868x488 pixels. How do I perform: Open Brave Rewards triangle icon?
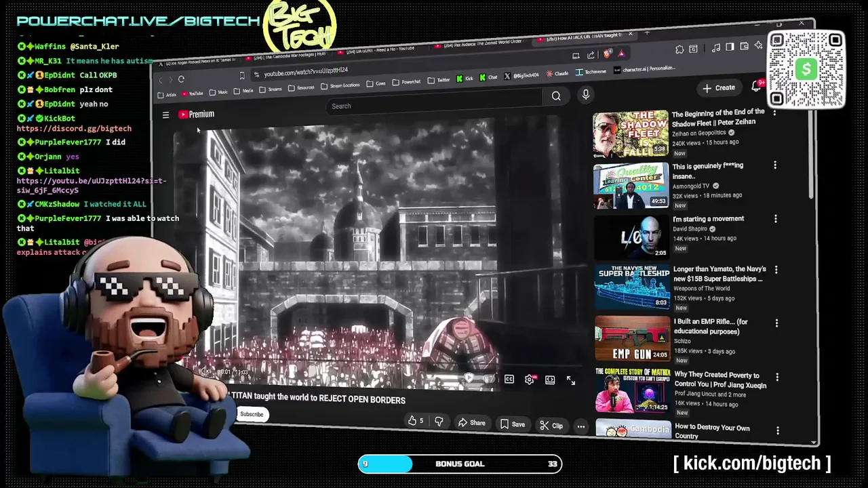click(x=621, y=54)
